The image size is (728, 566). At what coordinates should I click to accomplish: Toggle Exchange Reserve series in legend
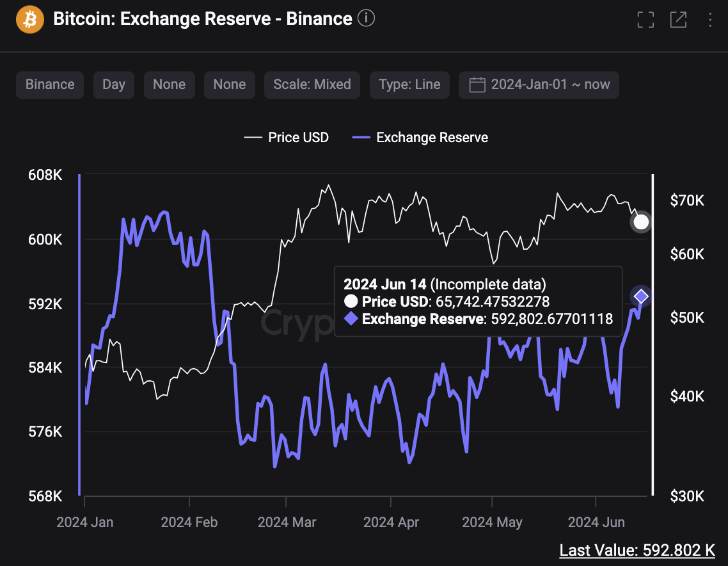coord(420,138)
